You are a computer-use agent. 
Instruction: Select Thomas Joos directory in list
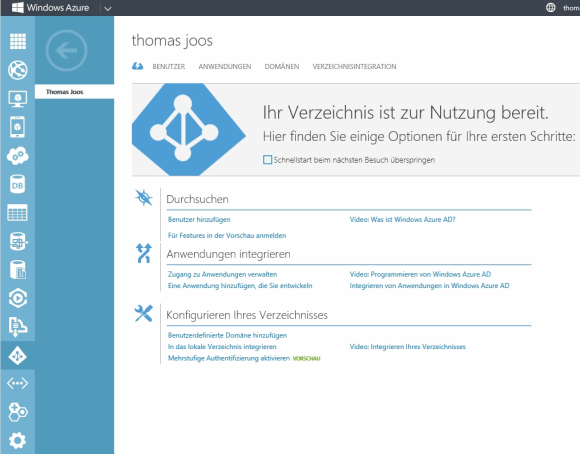point(74,92)
